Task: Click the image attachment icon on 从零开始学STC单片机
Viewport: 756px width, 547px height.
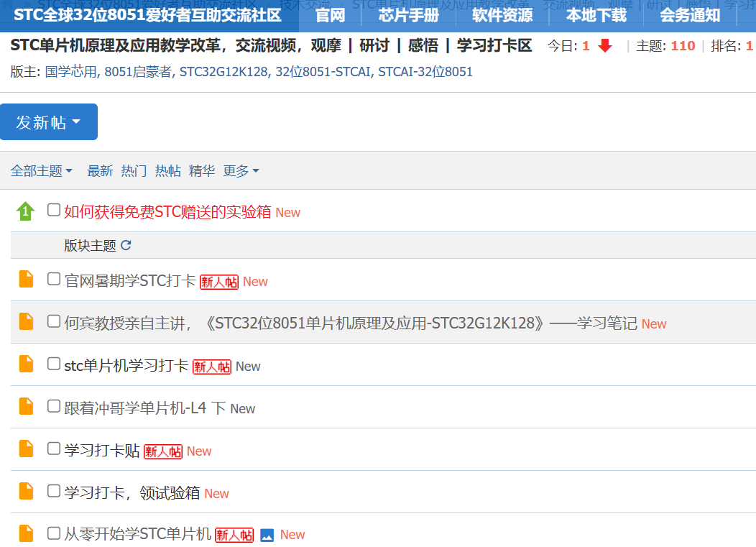Action: click(267, 535)
